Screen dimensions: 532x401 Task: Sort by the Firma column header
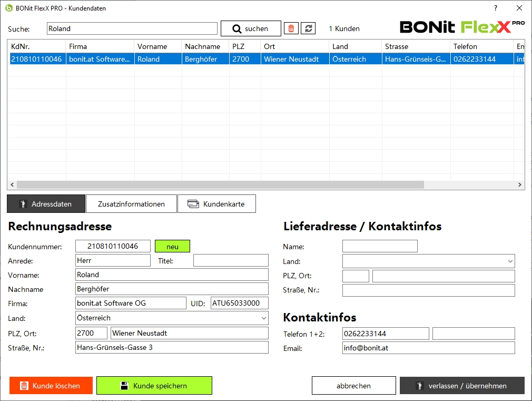[100, 46]
